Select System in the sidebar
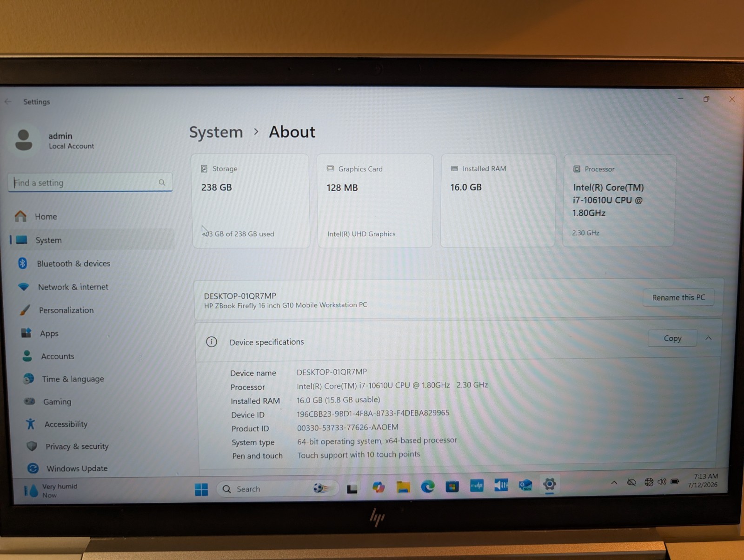Image resolution: width=744 pixels, height=560 pixels. (92, 240)
